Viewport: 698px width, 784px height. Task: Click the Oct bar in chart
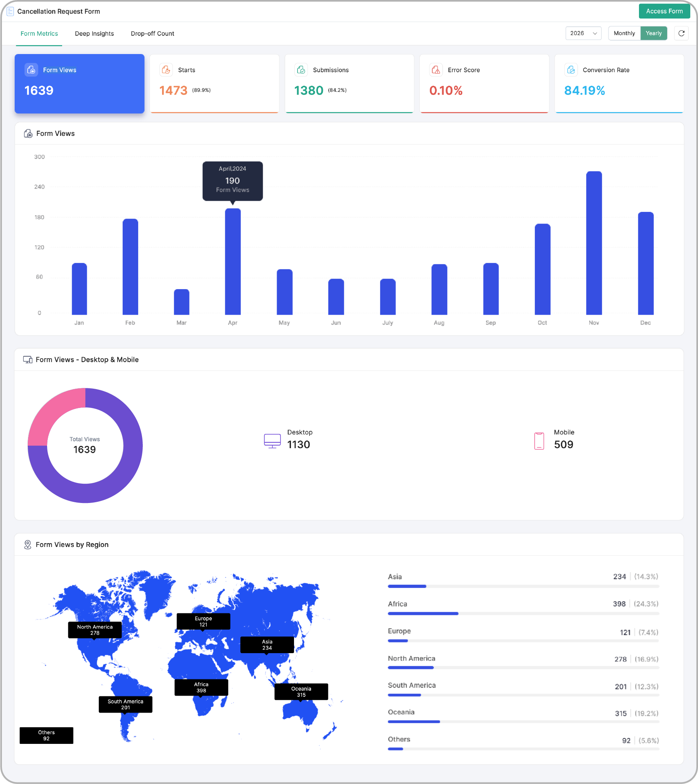pos(543,269)
